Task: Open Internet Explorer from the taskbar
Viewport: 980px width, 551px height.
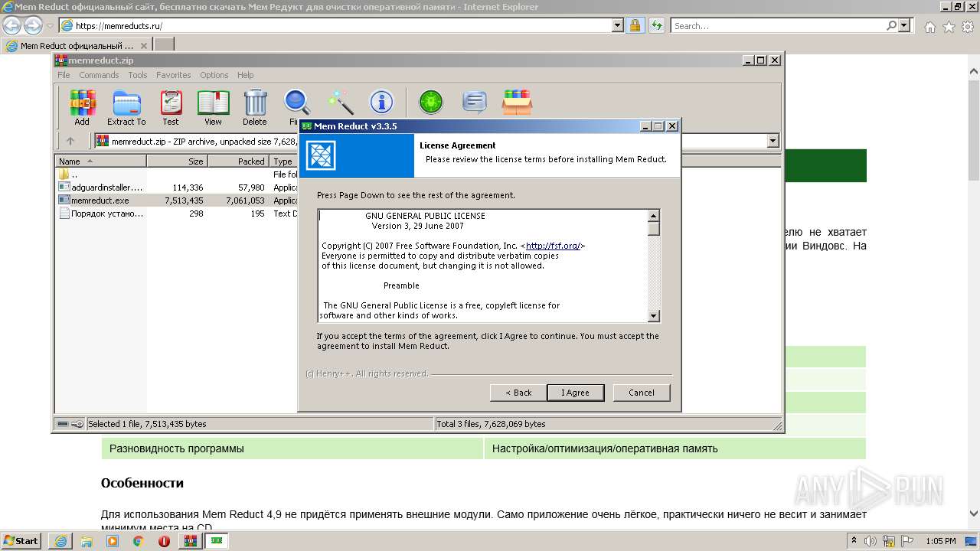Action: pyautogui.click(x=60, y=541)
